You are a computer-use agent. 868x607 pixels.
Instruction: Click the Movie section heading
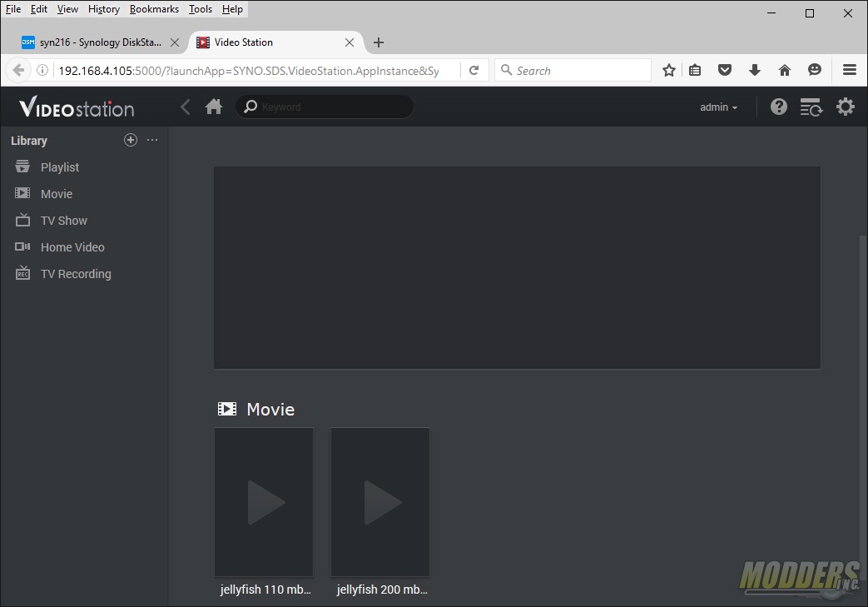pos(270,410)
